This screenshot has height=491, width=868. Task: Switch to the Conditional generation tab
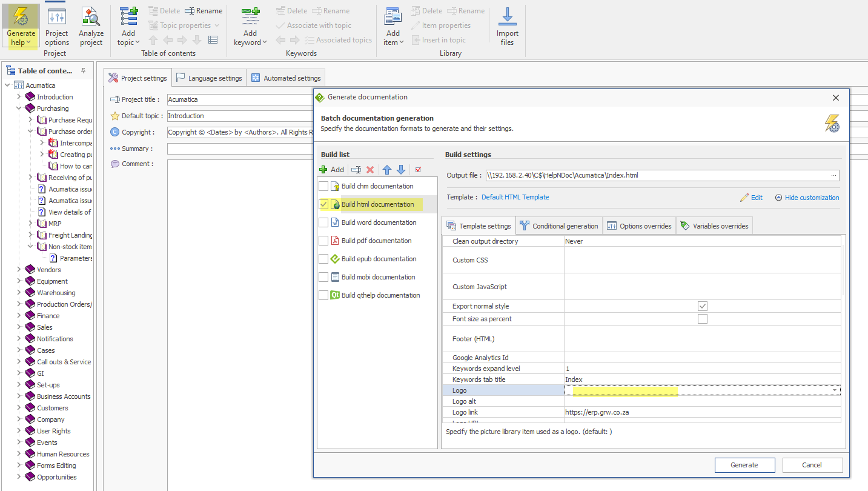(558, 226)
